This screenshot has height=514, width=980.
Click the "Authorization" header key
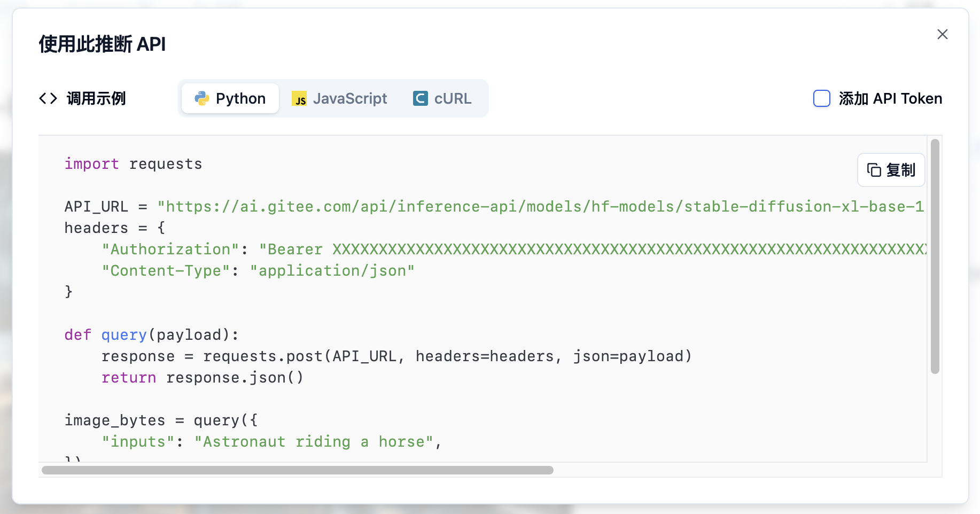tap(170, 250)
